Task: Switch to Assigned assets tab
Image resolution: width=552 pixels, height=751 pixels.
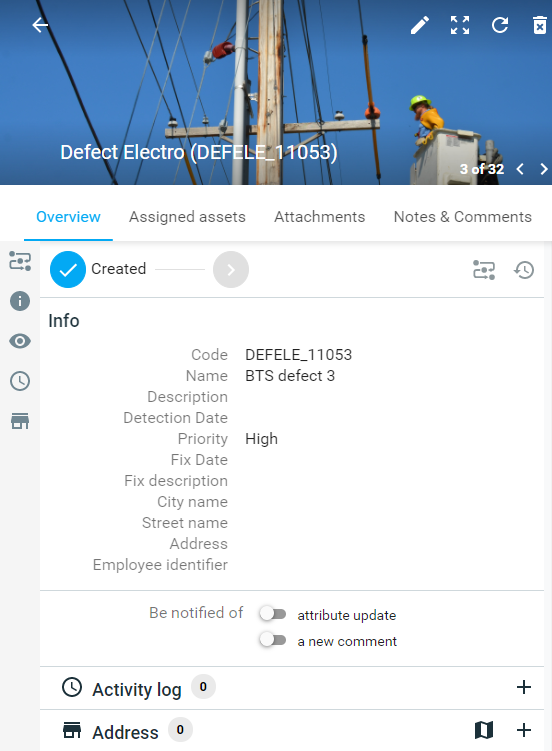Action: 187,217
